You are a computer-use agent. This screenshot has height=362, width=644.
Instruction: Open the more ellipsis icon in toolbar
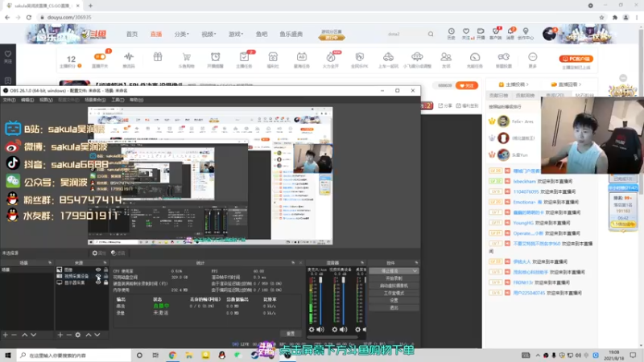point(532,56)
